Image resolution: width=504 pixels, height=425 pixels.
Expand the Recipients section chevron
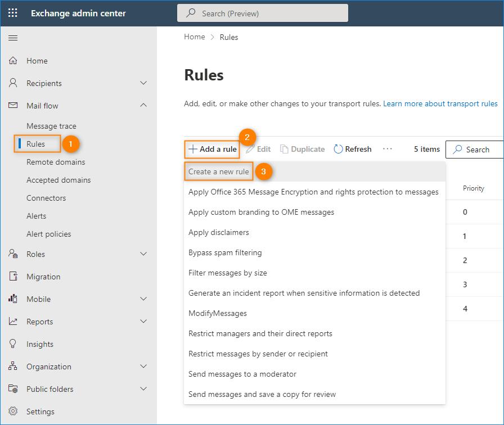tap(143, 83)
